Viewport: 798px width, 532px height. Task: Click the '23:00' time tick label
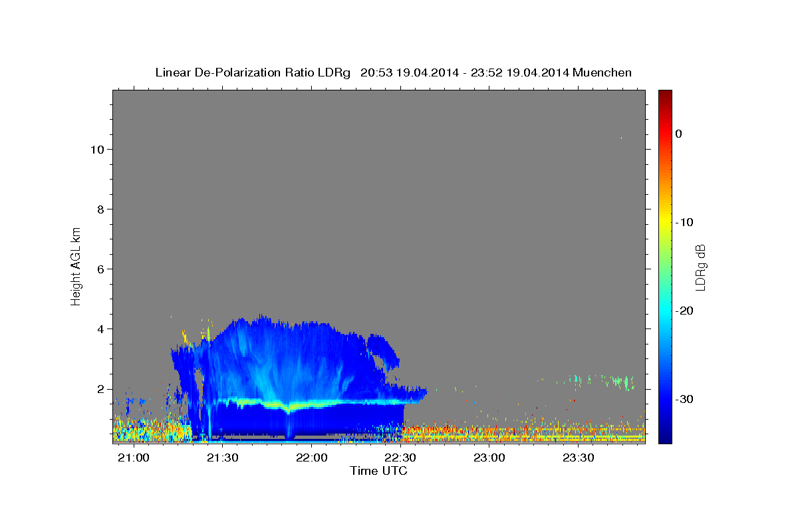pos(489,458)
